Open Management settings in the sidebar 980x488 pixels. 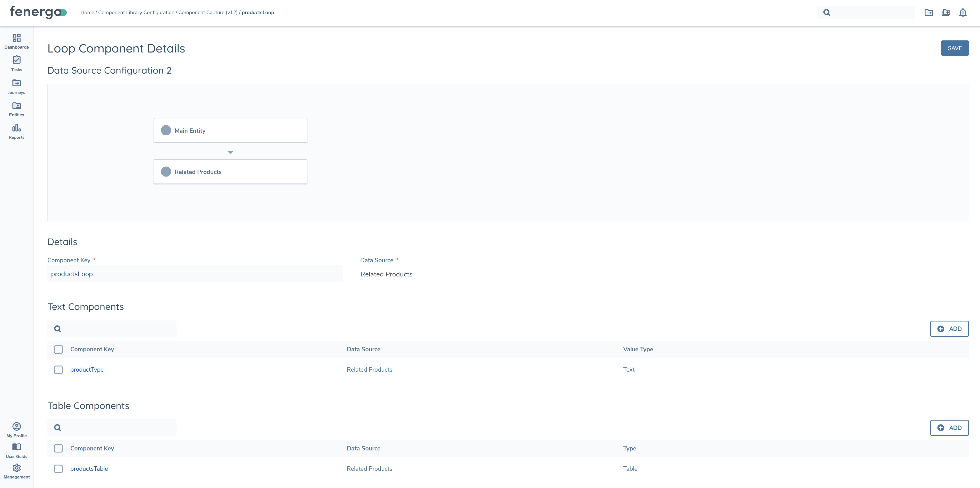(16, 470)
